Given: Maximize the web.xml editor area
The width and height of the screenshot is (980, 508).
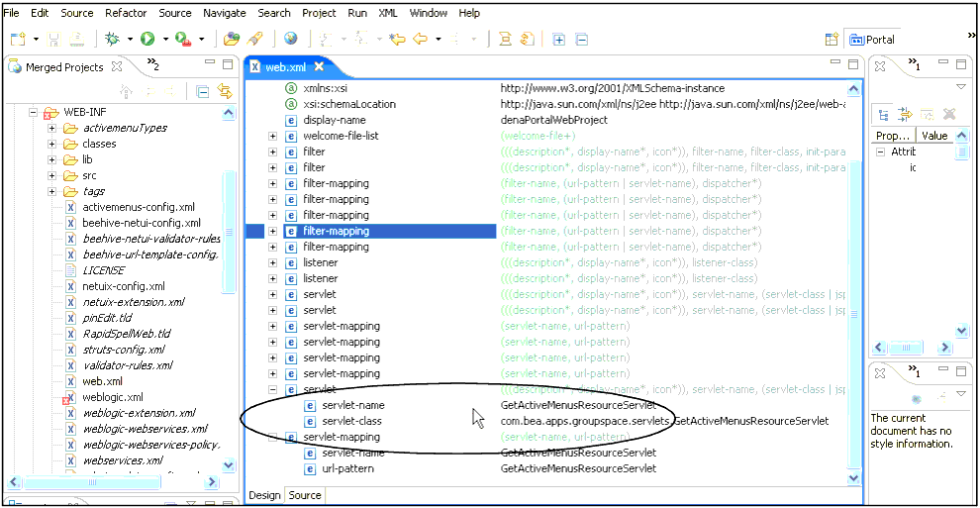Looking at the screenshot, I should coord(853,63).
